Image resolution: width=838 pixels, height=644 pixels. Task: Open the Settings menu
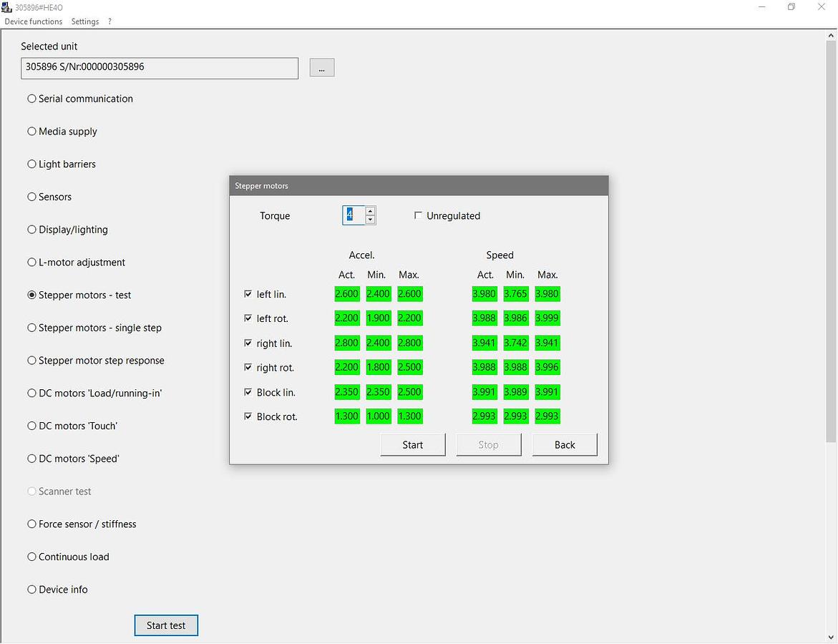pos(85,21)
